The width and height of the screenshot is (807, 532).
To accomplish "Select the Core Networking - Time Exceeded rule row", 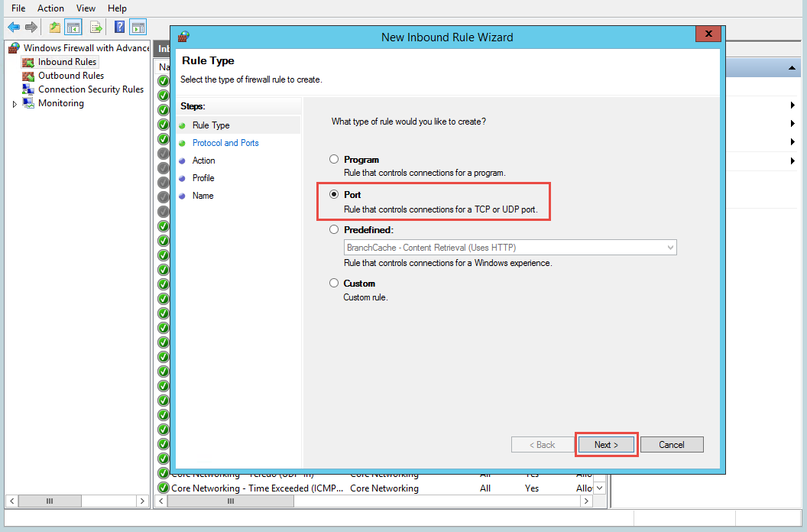I will click(x=375, y=488).
